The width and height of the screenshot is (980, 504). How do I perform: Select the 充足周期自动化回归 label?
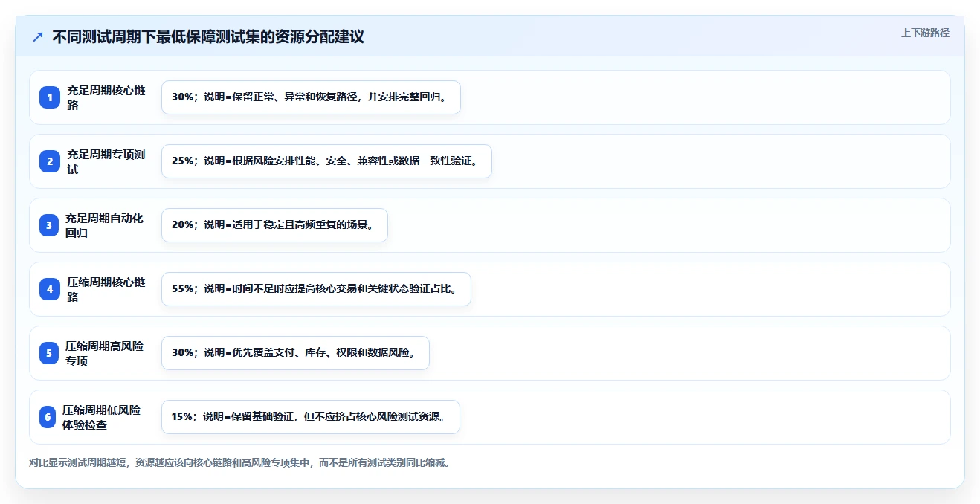(x=105, y=225)
